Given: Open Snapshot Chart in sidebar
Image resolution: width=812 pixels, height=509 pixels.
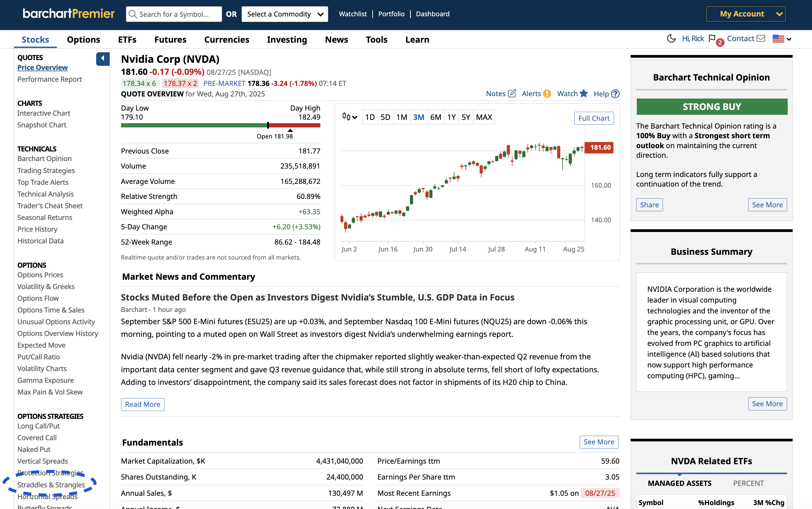Looking at the screenshot, I should coord(42,125).
